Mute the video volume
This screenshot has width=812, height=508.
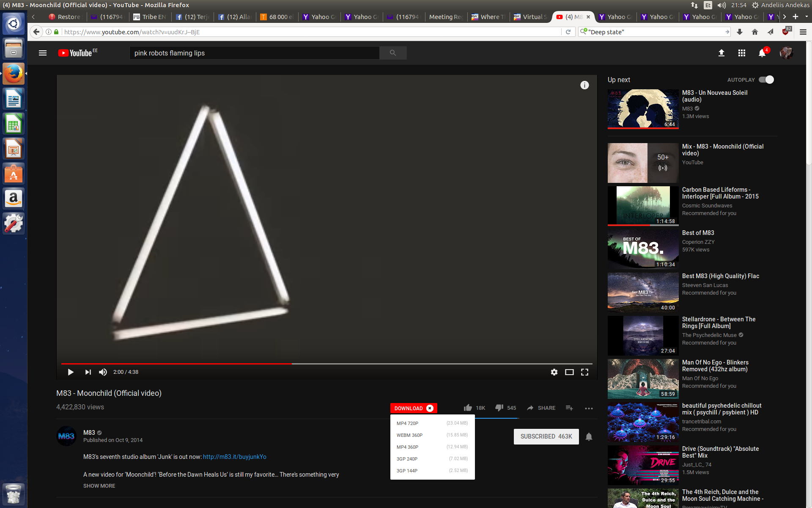click(103, 372)
